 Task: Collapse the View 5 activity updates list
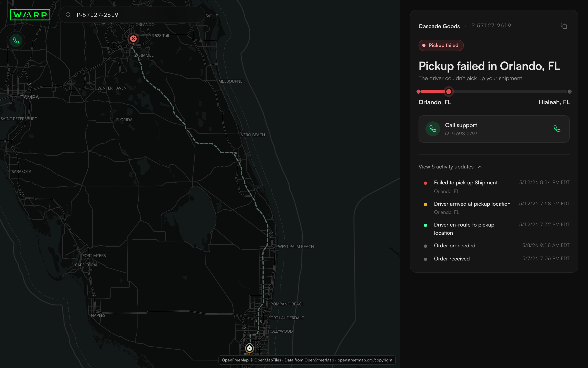coord(450,167)
